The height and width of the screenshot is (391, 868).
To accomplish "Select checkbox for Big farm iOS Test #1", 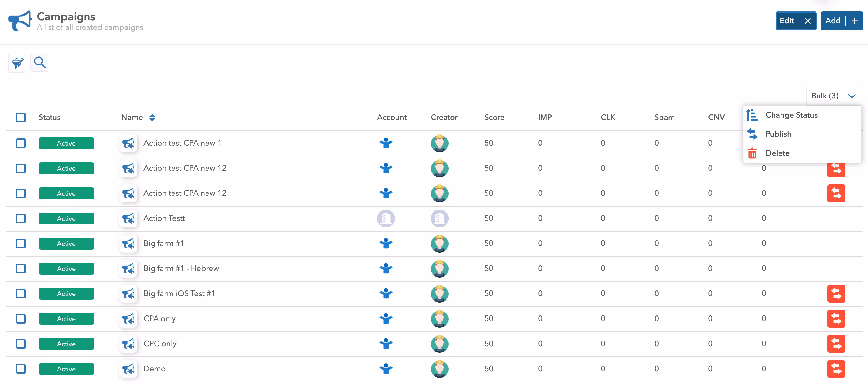I will 21,294.
